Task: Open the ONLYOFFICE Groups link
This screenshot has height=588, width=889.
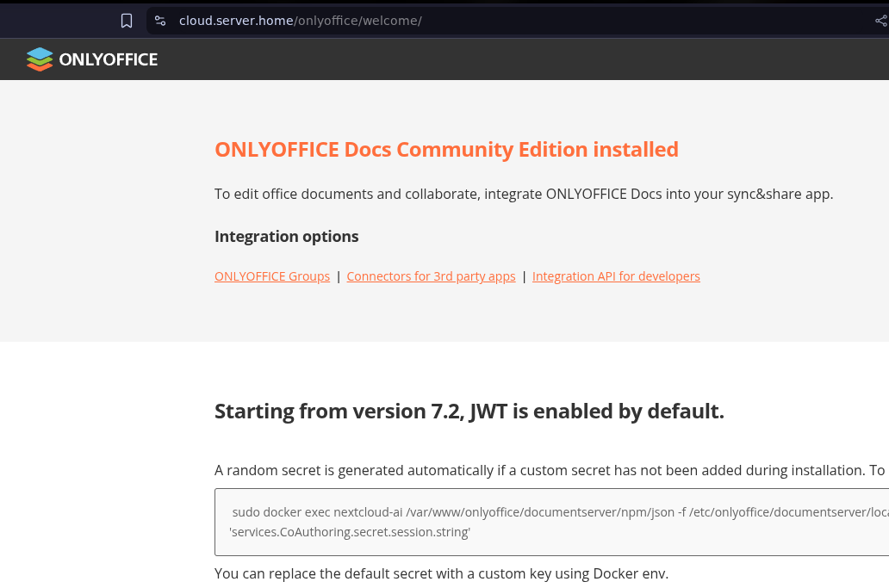Action: (x=272, y=276)
